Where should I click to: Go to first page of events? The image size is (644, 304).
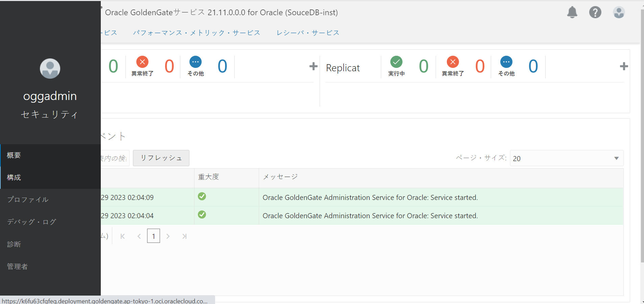tap(123, 236)
